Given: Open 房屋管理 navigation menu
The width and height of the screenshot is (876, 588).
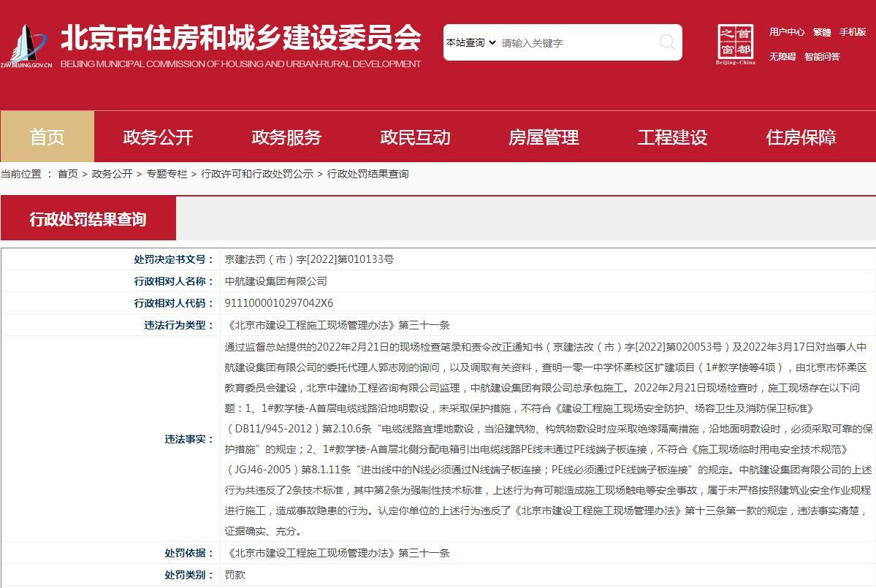Looking at the screenshot, I should (x=544, y=137).
